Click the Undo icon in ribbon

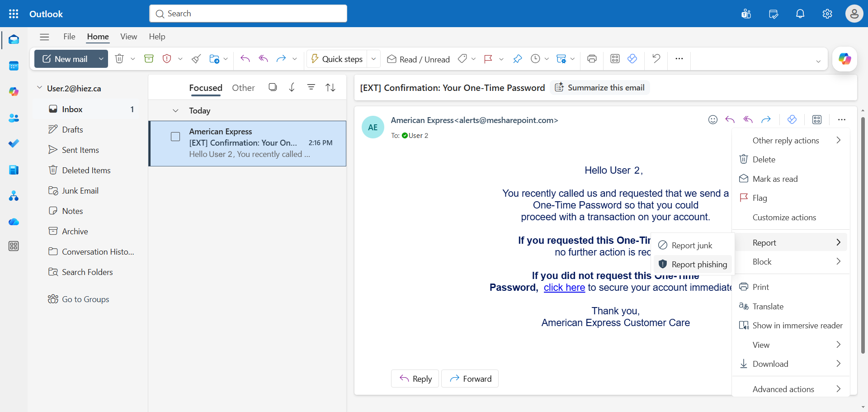pyautogui.click(x=656, y=59)
